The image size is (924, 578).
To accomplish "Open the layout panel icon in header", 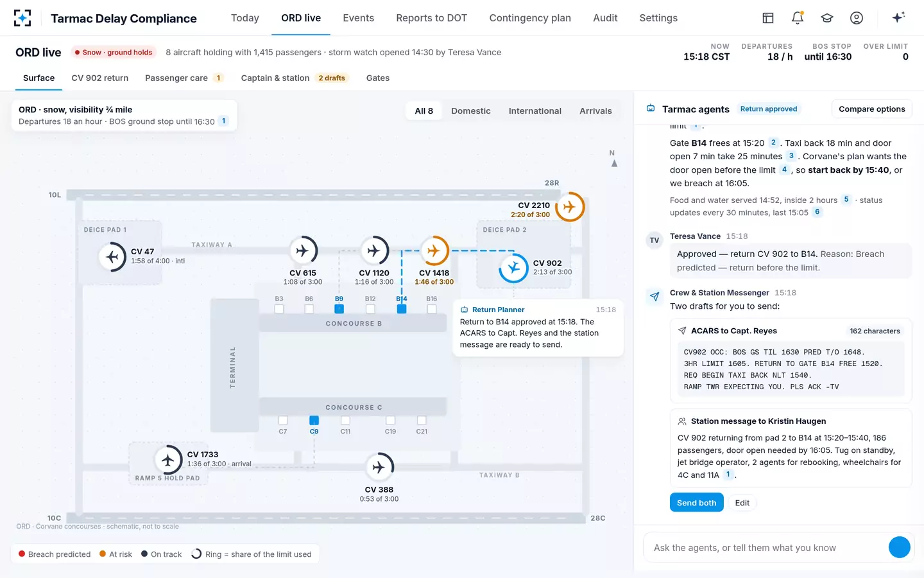I will pos(768,18).
